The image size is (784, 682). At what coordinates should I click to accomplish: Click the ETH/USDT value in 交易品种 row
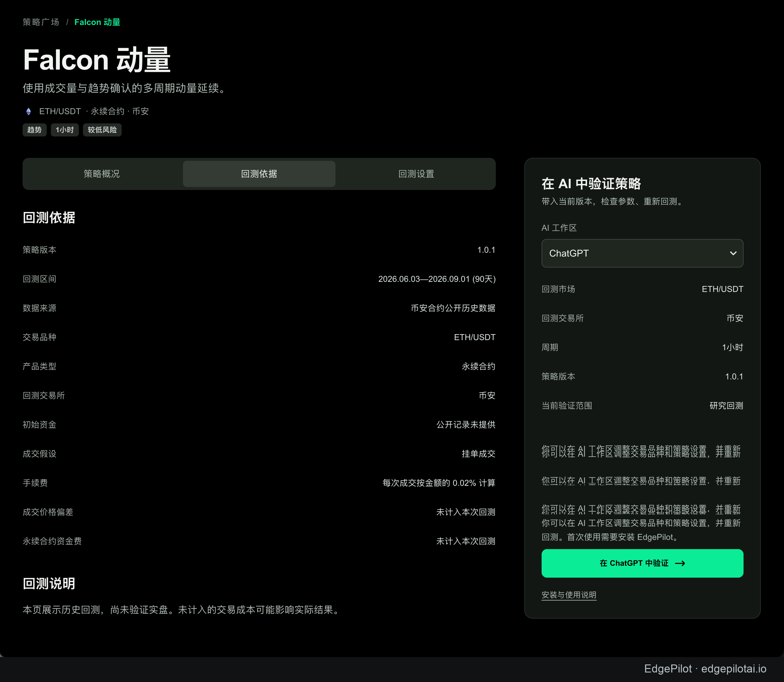pyautogui.click(x=474, y=337)
